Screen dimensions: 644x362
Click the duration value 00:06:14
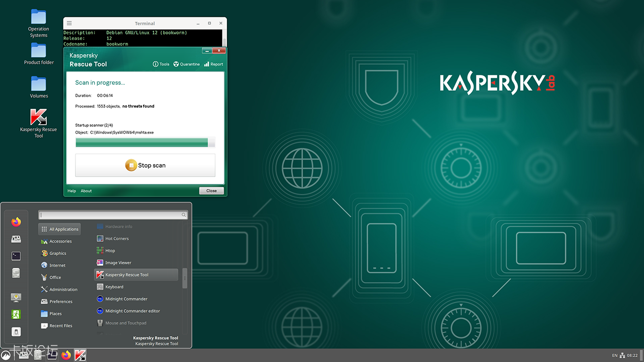105,96
